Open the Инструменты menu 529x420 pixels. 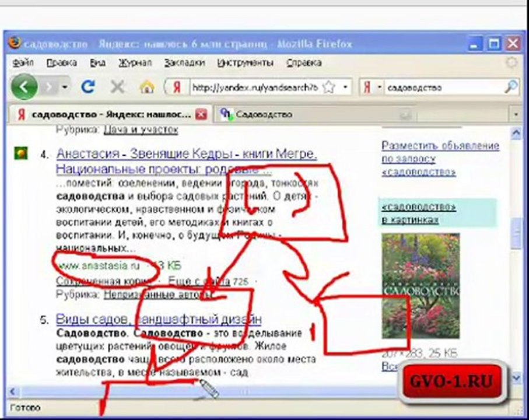246,63
